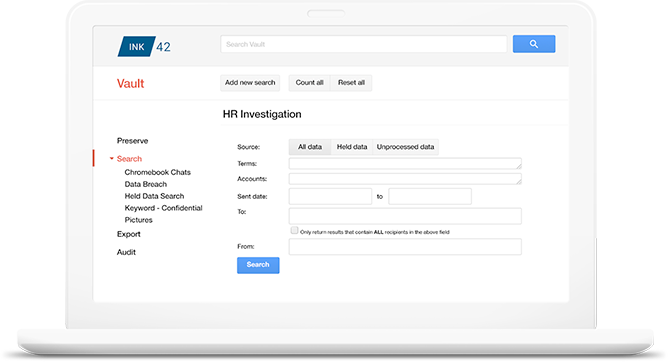
Task: Open the Audit section
Action: point(126,252)
